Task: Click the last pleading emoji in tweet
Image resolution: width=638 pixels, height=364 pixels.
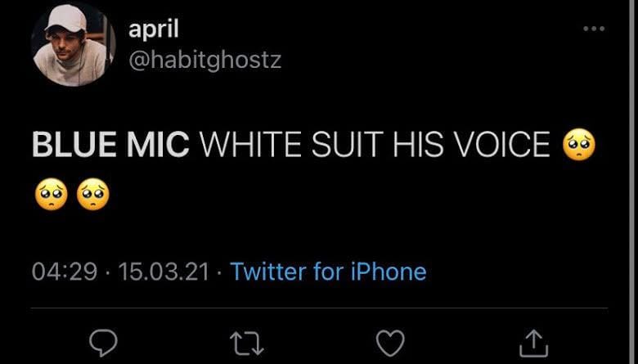Action: pyautogui.click(x=92, y=195)
